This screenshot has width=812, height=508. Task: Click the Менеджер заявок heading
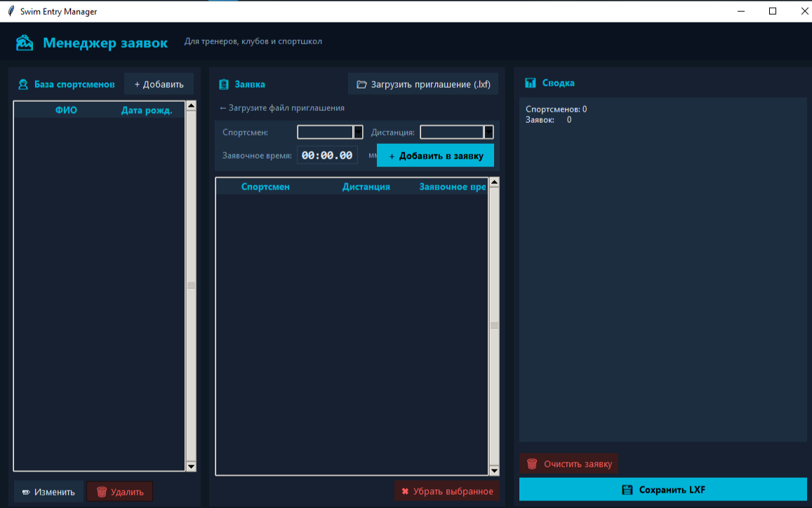point(105,43)
